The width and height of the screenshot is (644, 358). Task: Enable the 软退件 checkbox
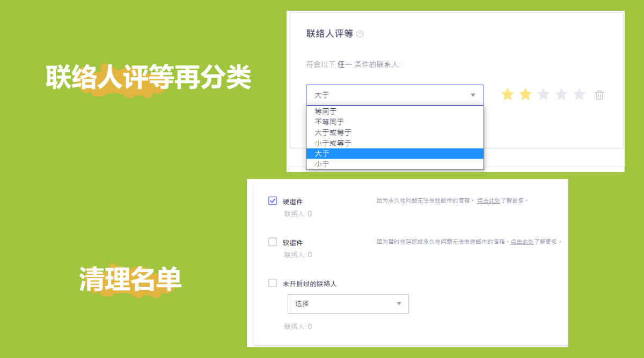tap(273, 242)
